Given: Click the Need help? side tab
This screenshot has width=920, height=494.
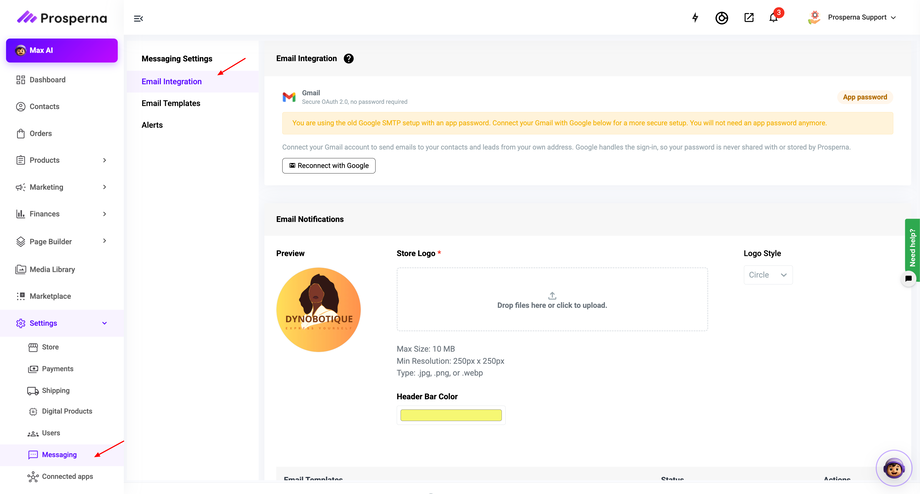Looking at the screenshot, I should [912, 248].
